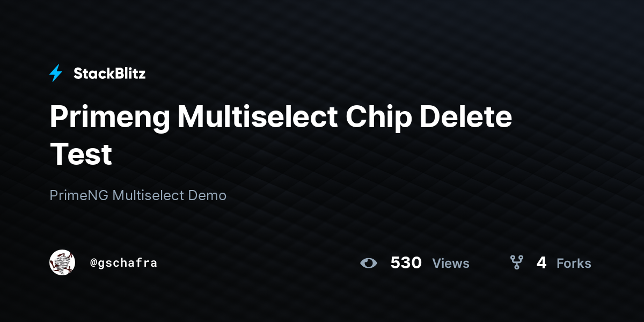The width and height of the screenshot is (644, 322).
Task: Open the gschafra profile avatar
Action: [x=62, y=262]
